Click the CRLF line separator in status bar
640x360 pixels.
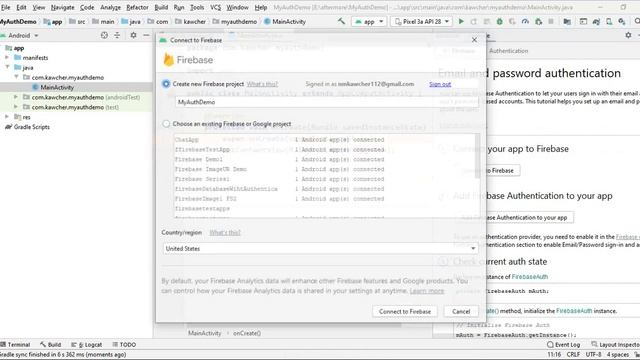click(573, 354)
